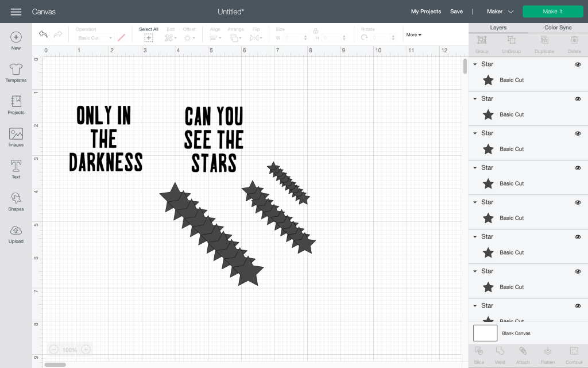Click the canvas vertical scrollbar
Image resolution: width=588 pixels, height=368 pixels.
pos(465,66)
